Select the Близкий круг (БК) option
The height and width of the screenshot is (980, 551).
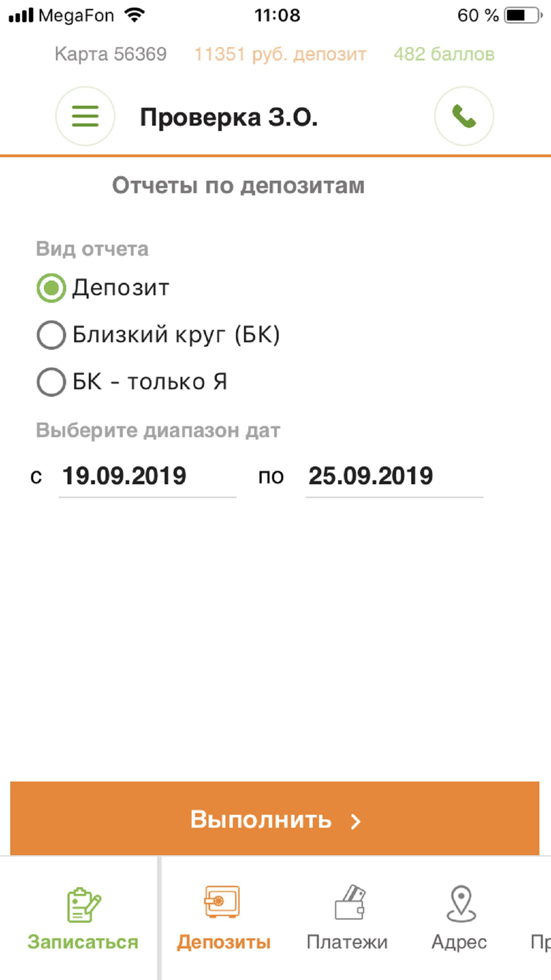pyautogui.click(x=159, y=335)
